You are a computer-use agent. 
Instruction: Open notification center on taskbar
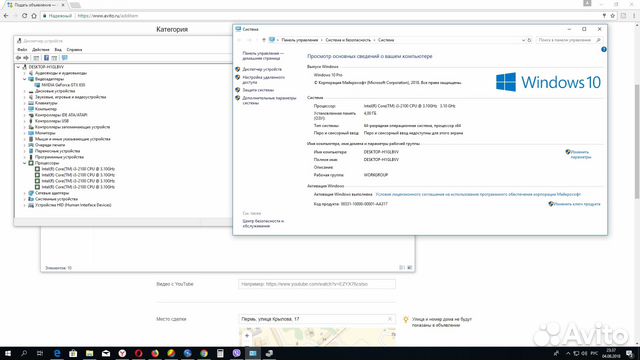[630, 353]
